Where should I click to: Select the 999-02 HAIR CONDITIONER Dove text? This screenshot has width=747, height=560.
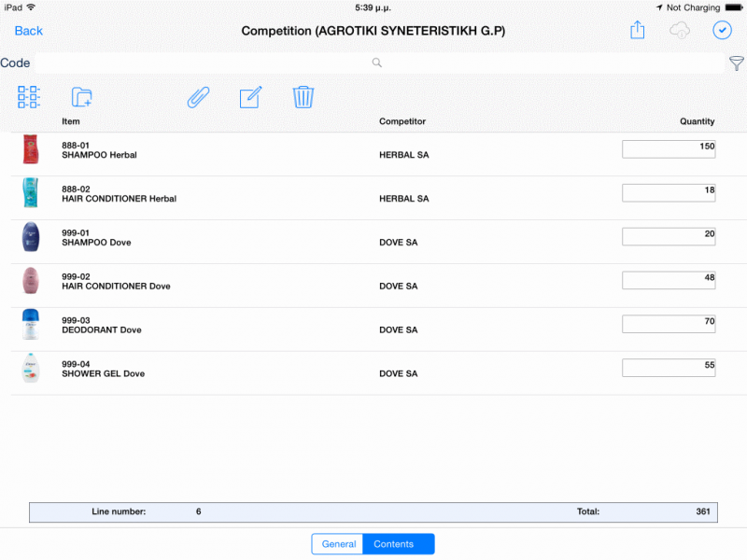pos(116,282)
